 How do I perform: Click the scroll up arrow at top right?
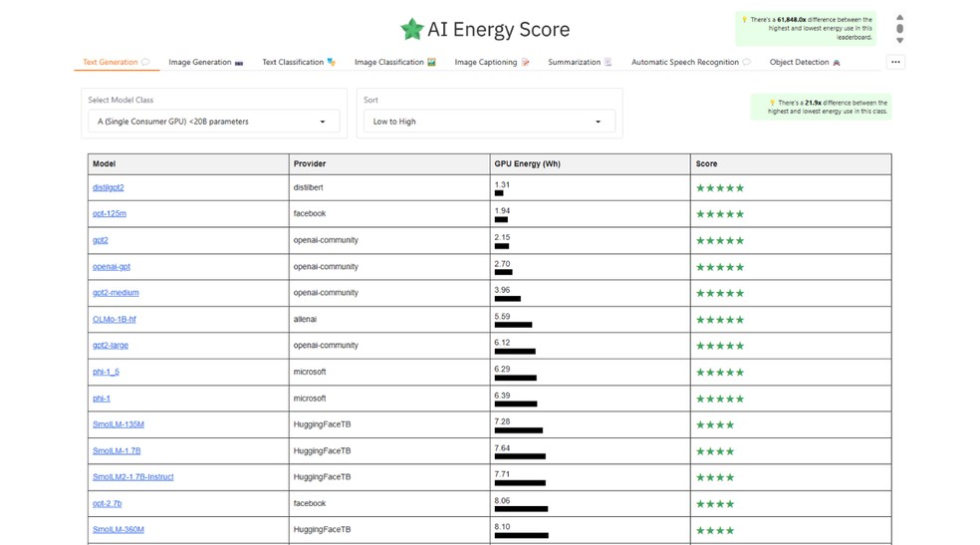899,18
